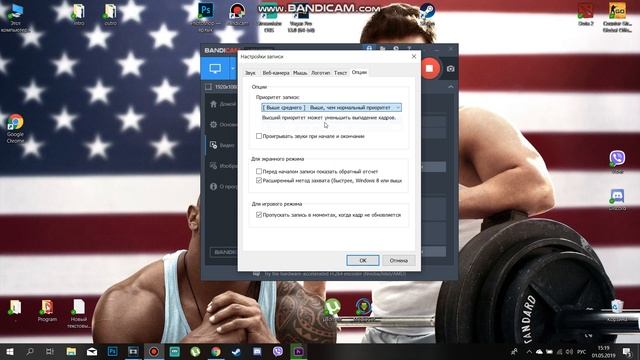
Task: Collapse Bandicam panel with the chevron
Action: 451,87
